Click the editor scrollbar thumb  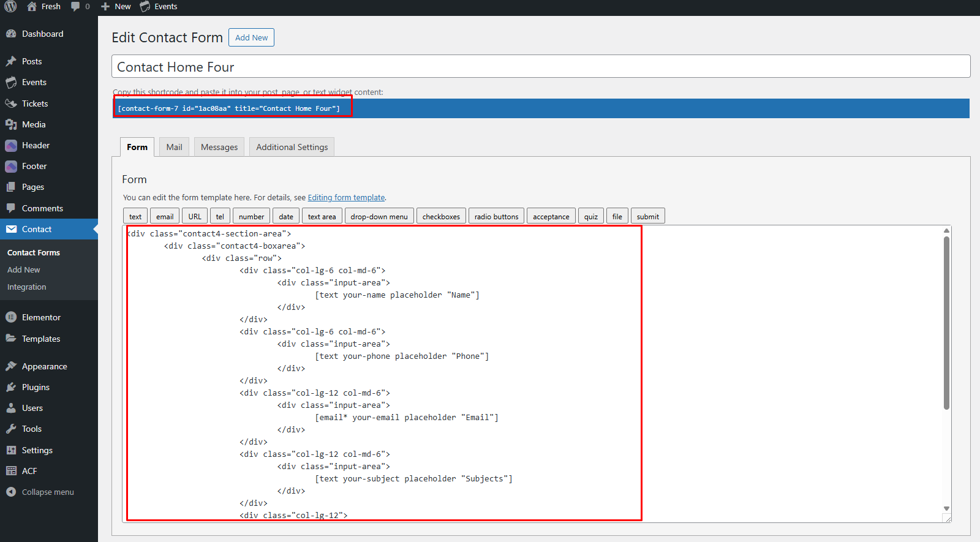pos(946,323)
